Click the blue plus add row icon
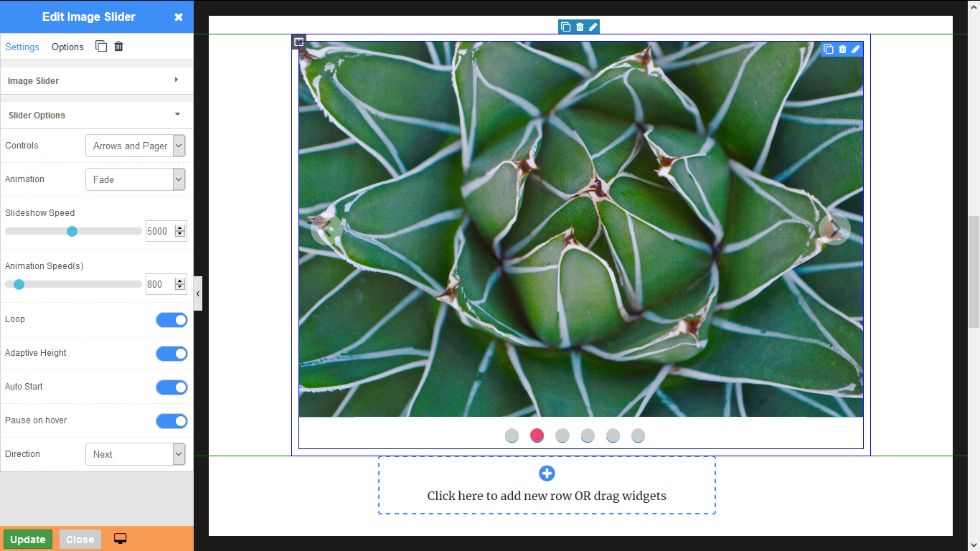 [x=547, y=474]
